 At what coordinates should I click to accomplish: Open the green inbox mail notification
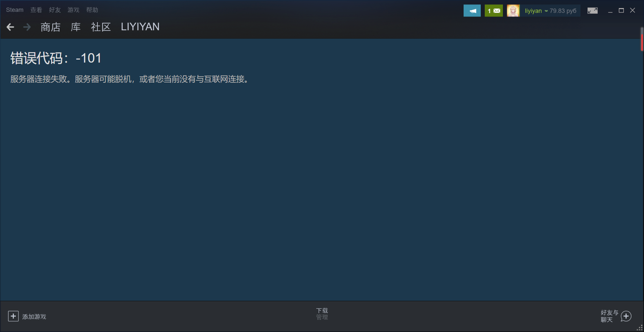pos(494,11)
